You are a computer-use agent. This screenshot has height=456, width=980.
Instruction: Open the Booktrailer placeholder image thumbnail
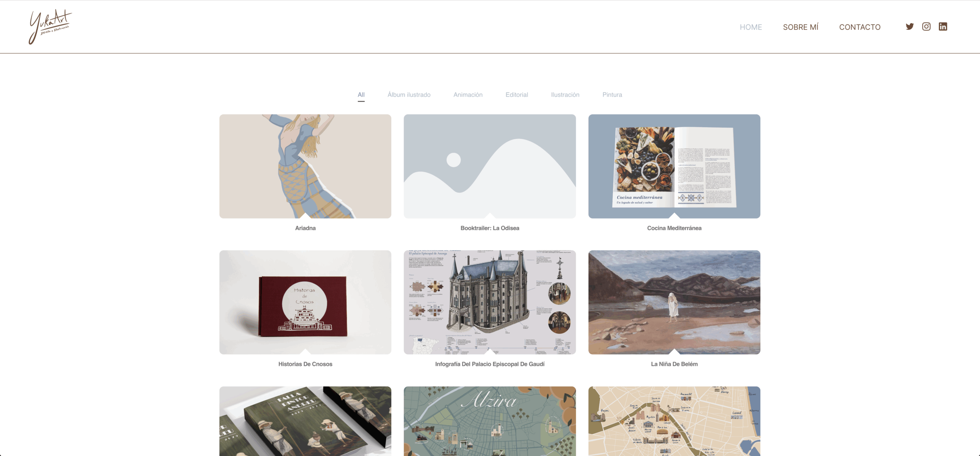pos(490,166)
